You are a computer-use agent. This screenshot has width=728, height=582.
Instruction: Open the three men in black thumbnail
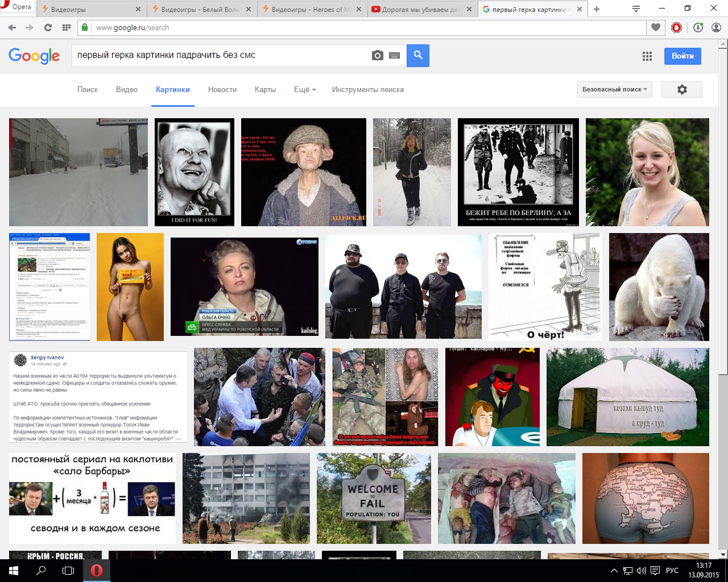403,286
